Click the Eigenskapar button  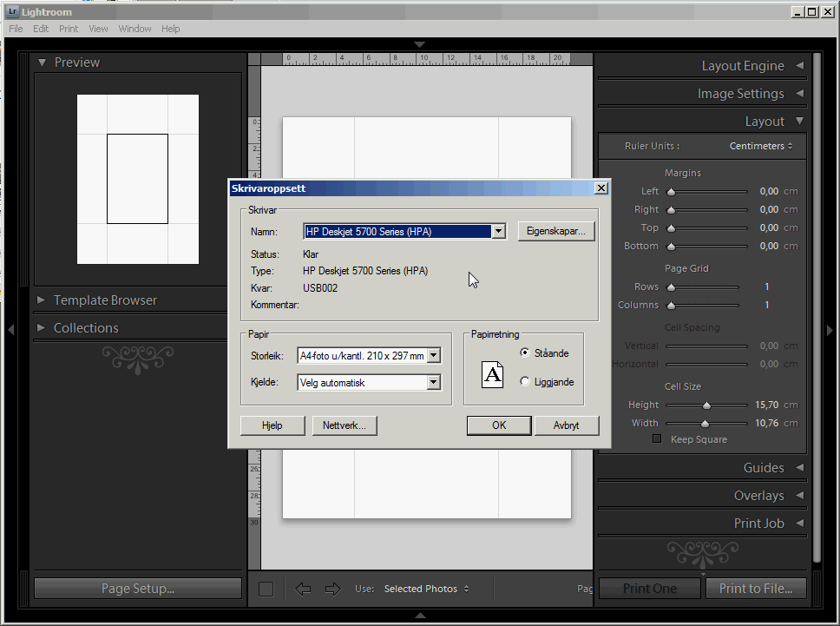556,231
